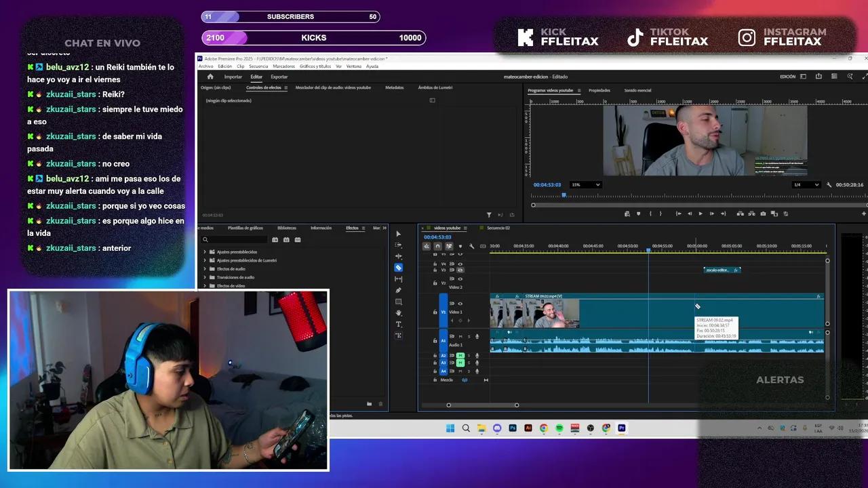Click the timeline horizontal zoom scrollbar
This screenshot has height=488, width=868.
pyautogui.click(x=482, y=405)
